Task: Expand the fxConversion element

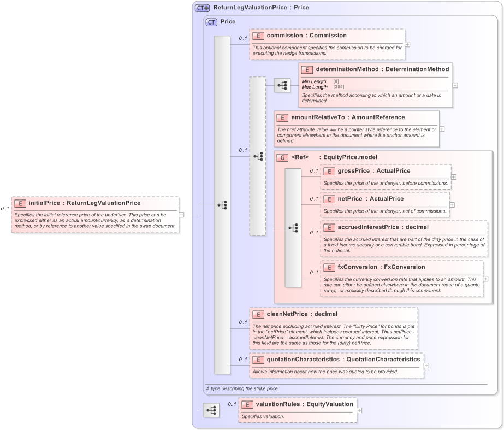Action: click(485, 279)
